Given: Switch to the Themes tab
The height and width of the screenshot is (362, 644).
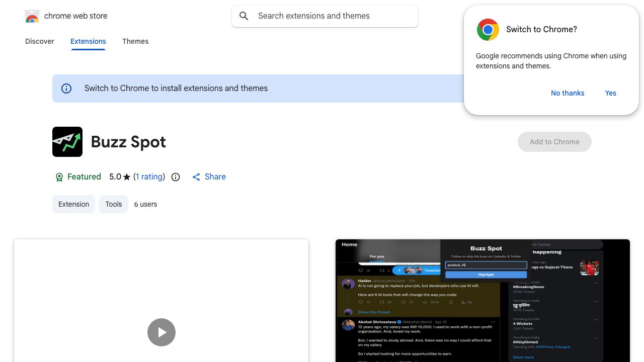Looking at the screenshot, I should pos(135,41).
